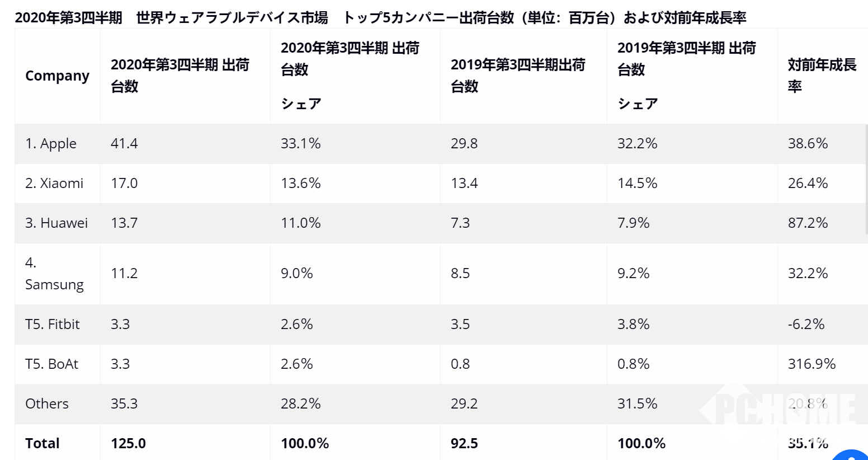Click the table title text above the table
This screenshot has width=868, height=460.
pyautogui.click(x=380, y=18)
